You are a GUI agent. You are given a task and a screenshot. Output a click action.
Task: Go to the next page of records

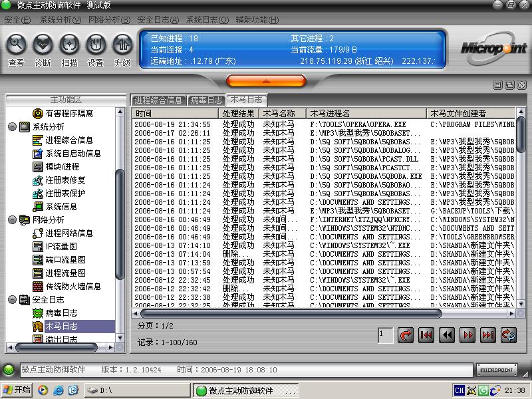coord(467,335)
